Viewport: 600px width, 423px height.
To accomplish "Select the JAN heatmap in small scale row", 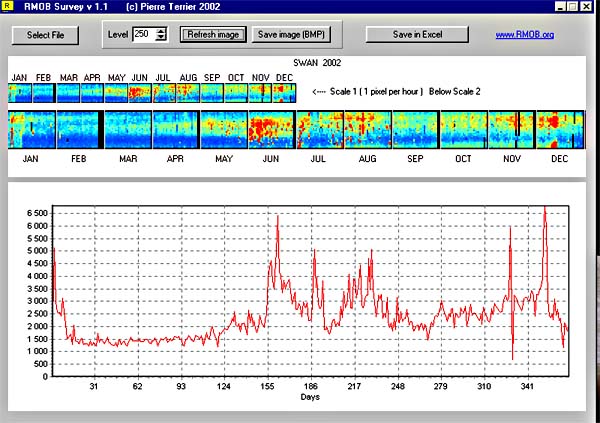I will click(x=19, y=93).
